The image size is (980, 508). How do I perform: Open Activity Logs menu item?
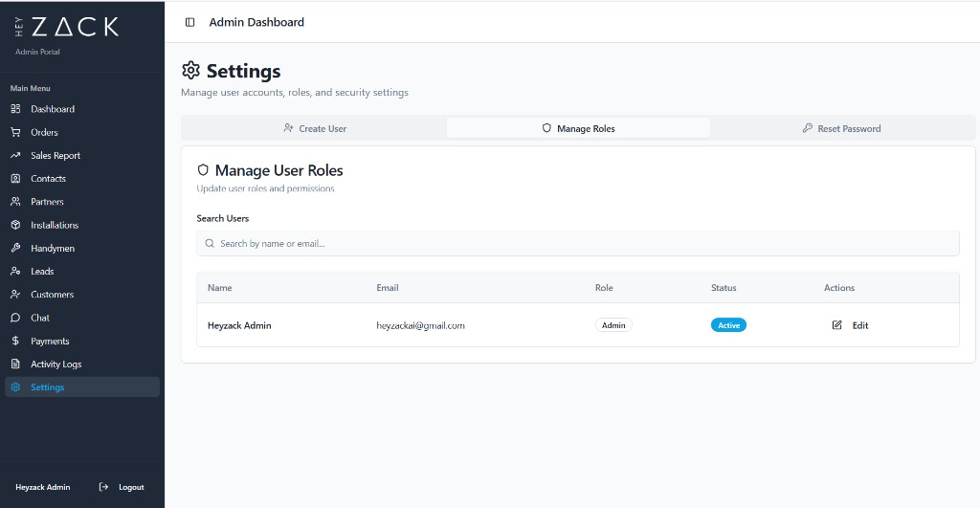pos(56,364)
